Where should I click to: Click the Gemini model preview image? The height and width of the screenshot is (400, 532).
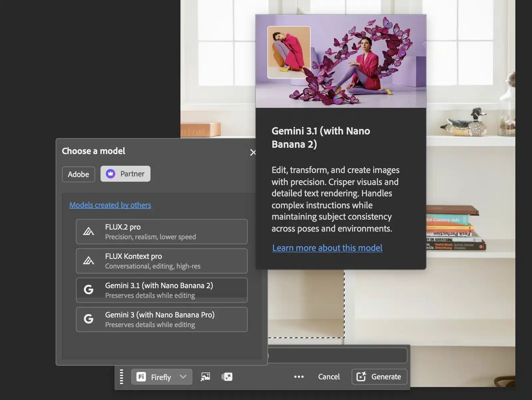pos(341,61)
